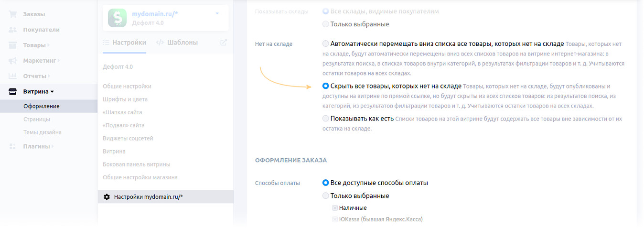The height and width of the screenshot is (229, 644).
Task: Select the 'Показывать как есть' radio option
Action: click(326, 119)
